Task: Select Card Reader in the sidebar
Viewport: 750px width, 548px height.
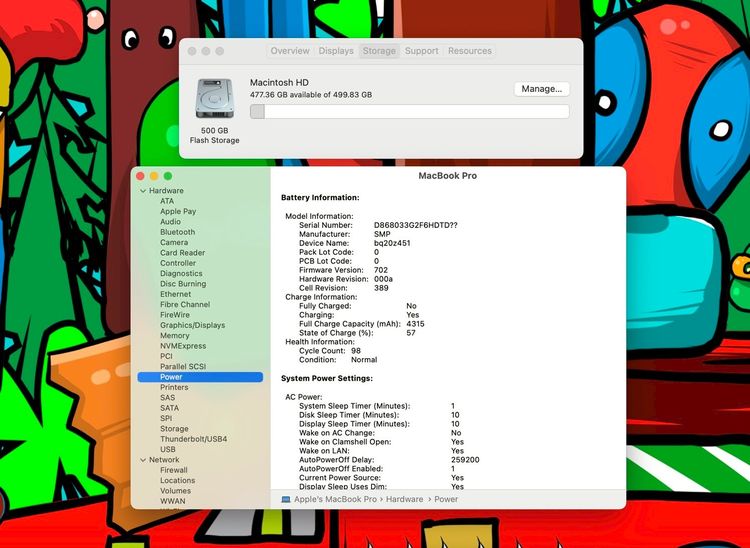Action: [x=182, y=253]
